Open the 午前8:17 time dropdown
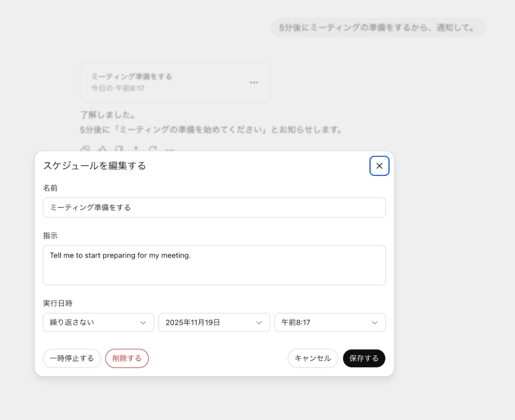This screenshot has height=420, width=515. [x=330, y=323]
